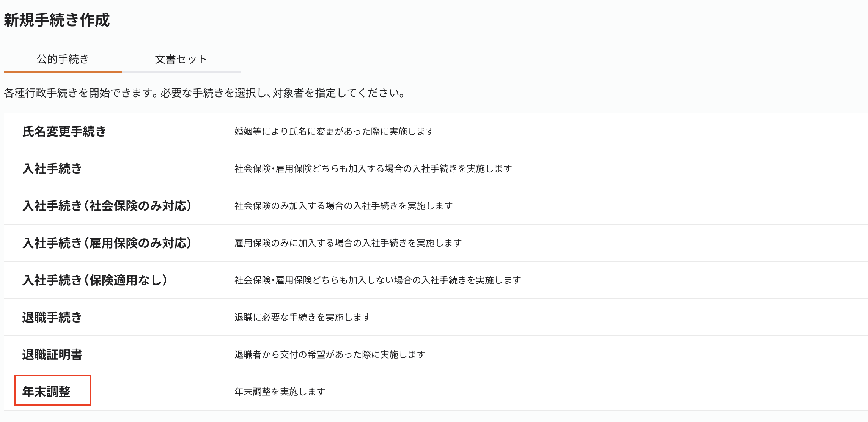Select the 公的手続き tab
The image size is (868, 422).
click(x=63, y=59)
